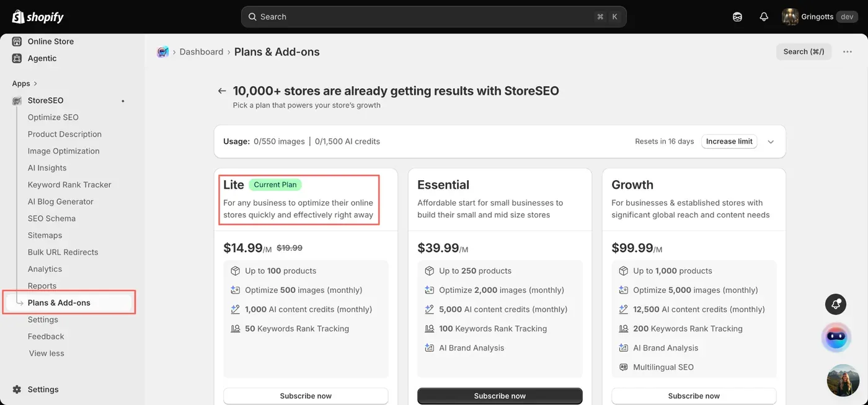The image size is (868, 405).
Task: Click the gear icon beside bottom Settings
Action: [x=17, y=390]
